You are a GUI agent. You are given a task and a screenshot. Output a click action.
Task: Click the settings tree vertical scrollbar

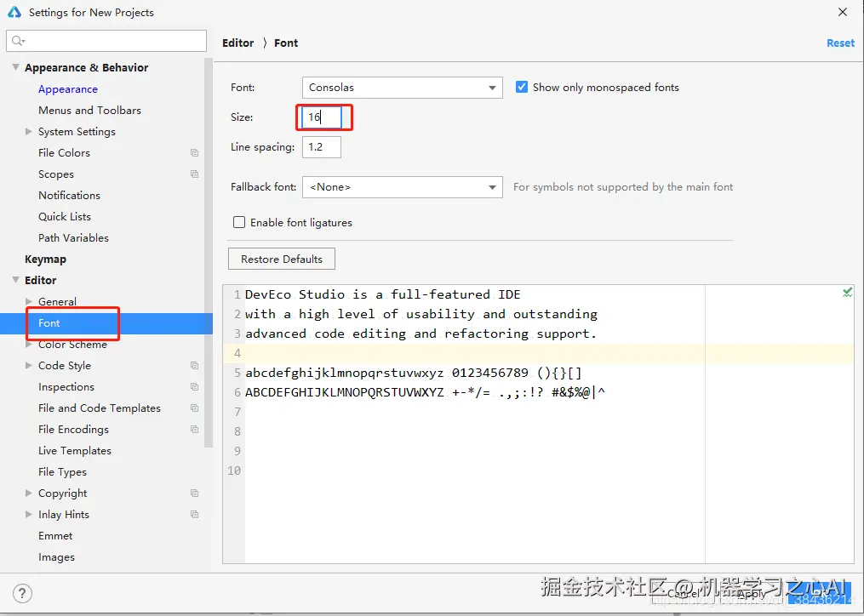pos(209,254)
